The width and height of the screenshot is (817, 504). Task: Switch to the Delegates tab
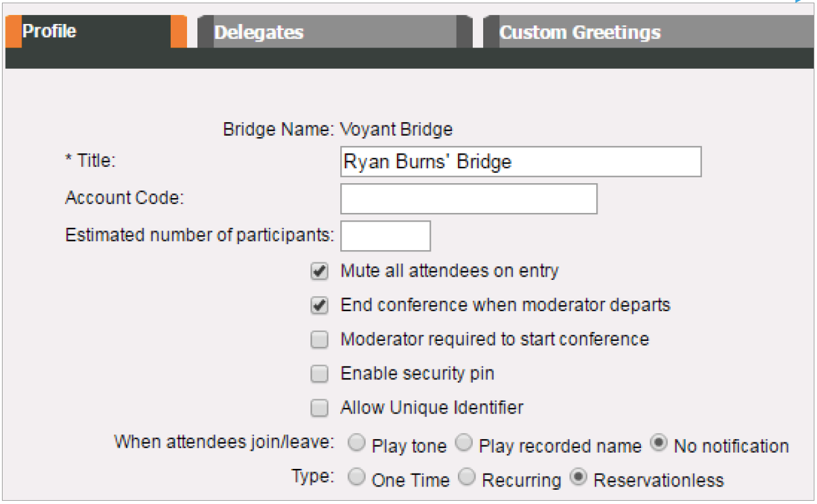[327, 32]
